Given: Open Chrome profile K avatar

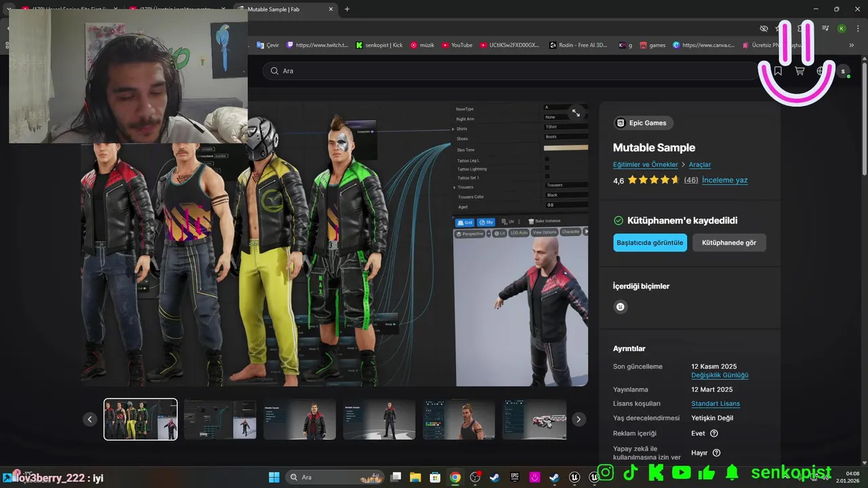Looking at the screenshot, I should [x=842, y=28].
